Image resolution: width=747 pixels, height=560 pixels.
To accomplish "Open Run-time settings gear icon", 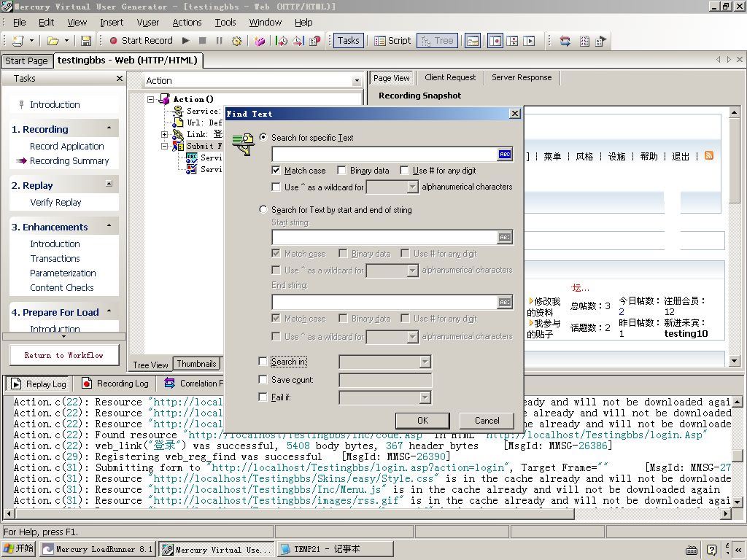I will pos(236,41).
